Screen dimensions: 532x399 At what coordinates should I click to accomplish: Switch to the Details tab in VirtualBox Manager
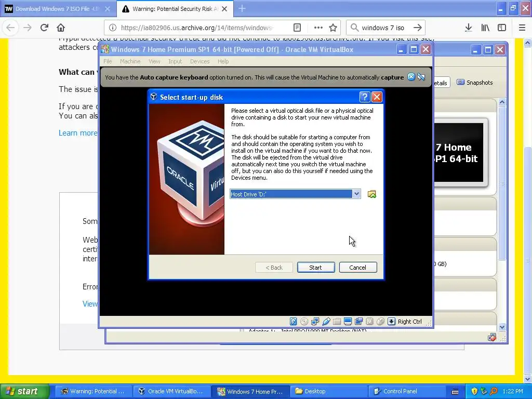point(441,83)
